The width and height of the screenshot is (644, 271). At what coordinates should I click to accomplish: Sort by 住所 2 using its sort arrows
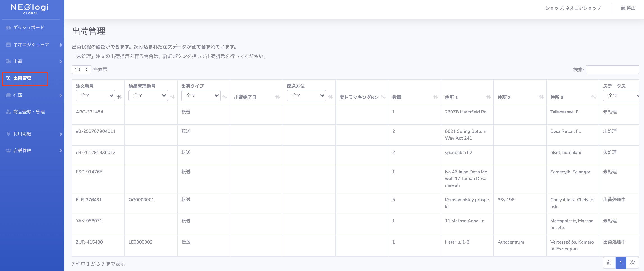541,97
